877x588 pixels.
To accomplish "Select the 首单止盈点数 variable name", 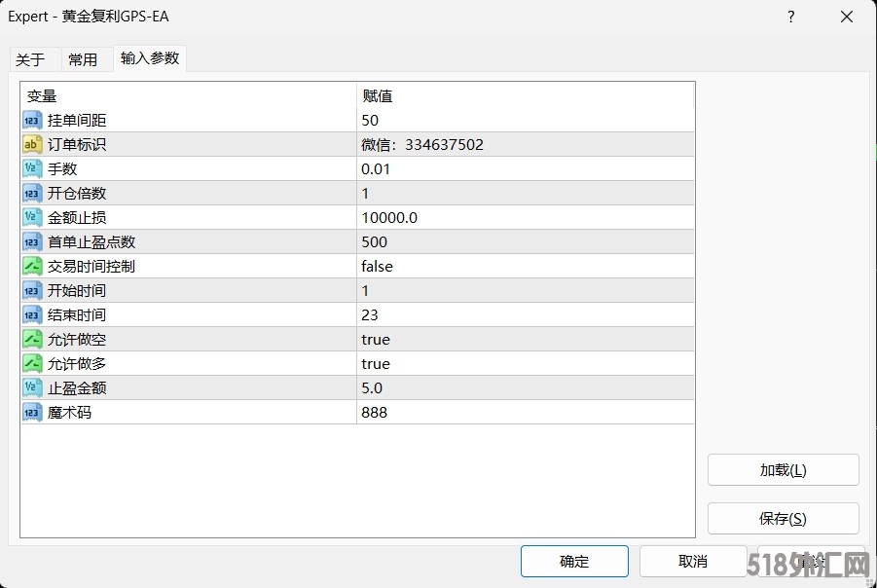I will tap(91, 241).
